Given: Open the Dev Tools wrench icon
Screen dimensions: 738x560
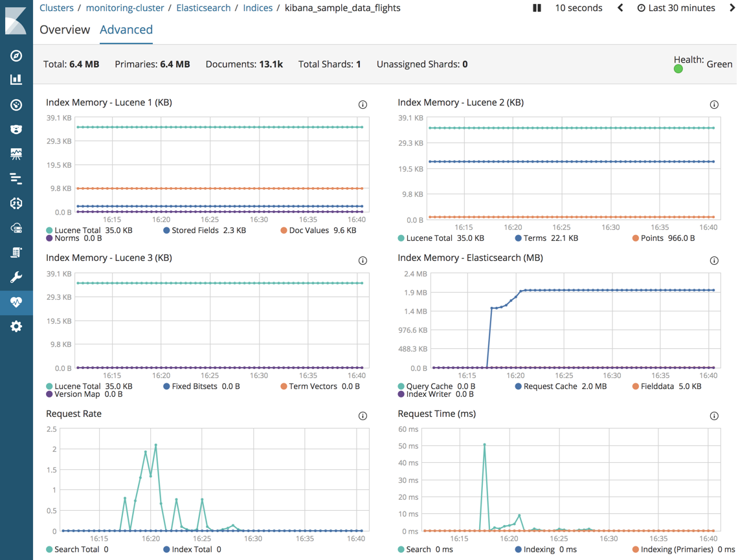Looking at the screenshot, I should 16,277.
